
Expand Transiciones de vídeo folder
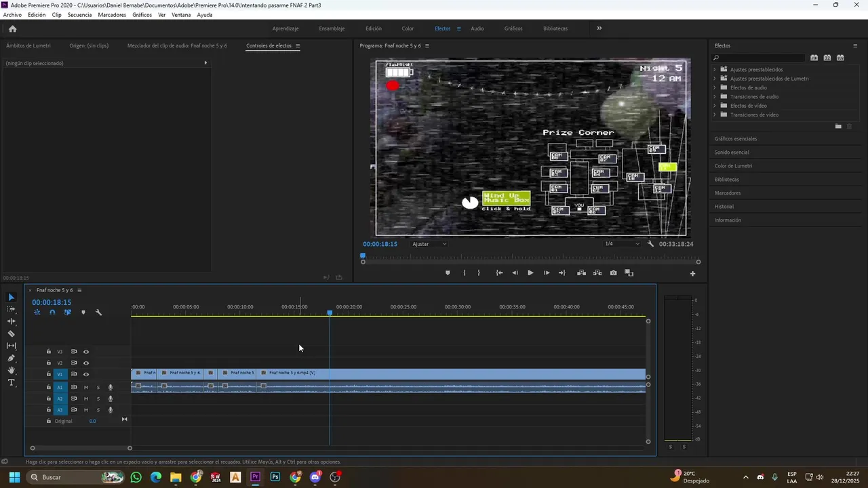715,115
